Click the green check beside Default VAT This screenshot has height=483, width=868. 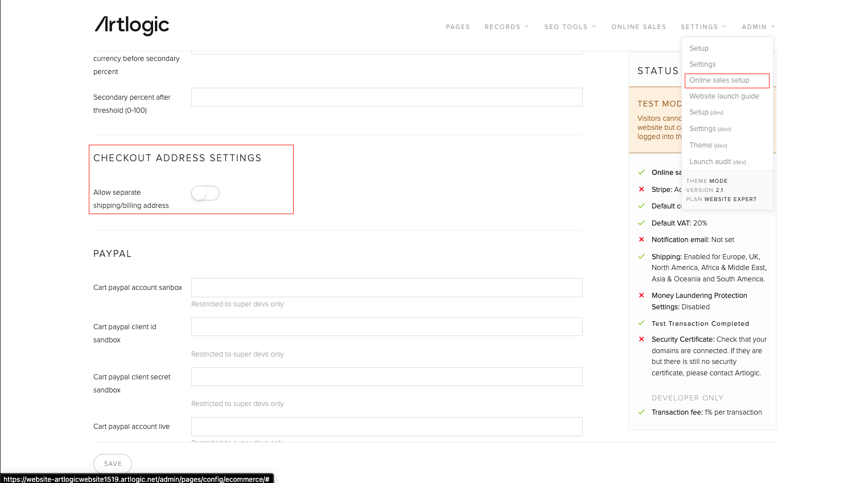tap(641, 223)
